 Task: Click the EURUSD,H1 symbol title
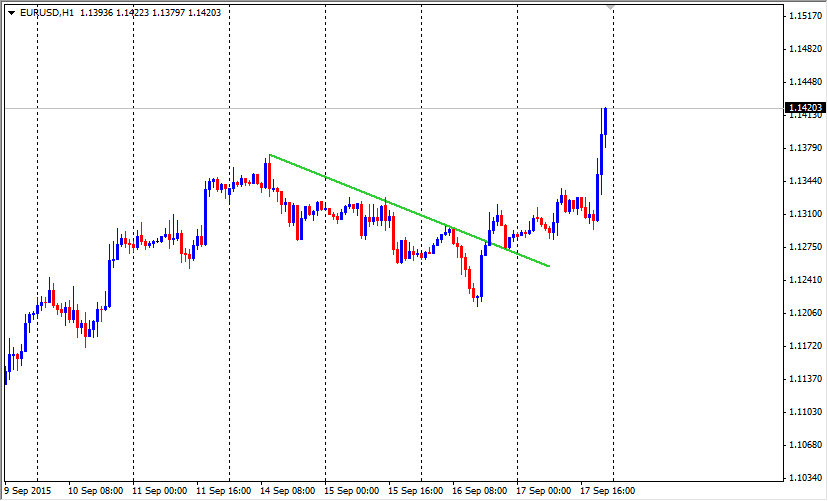pos(46,13)
